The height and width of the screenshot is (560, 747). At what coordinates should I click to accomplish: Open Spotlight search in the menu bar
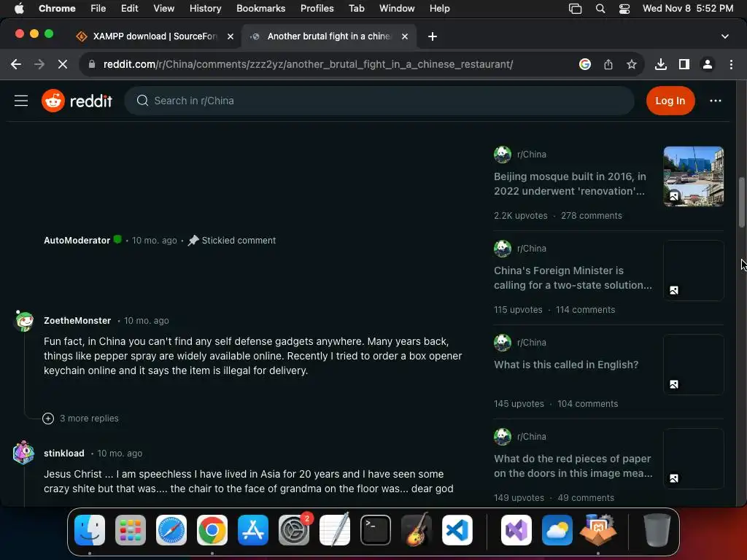[600, 8]
